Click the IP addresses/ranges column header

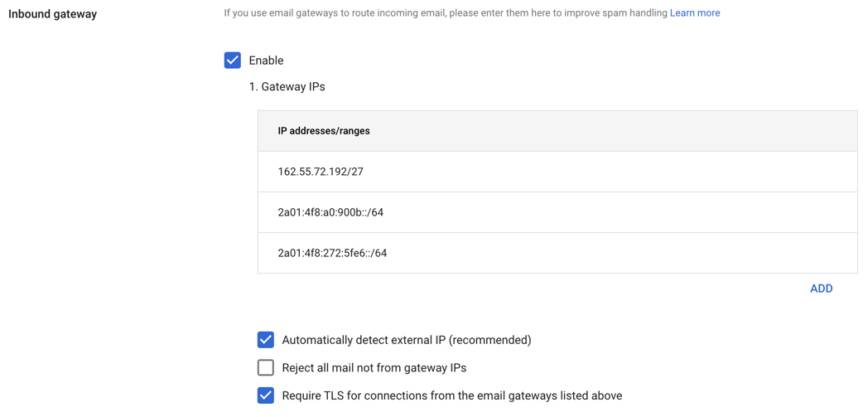tap(324, 131)
